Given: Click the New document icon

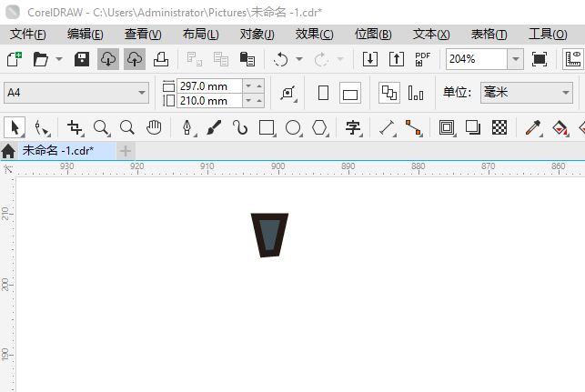Looking at the screenshot, I should pyautogui.click(x=15, y=59).
